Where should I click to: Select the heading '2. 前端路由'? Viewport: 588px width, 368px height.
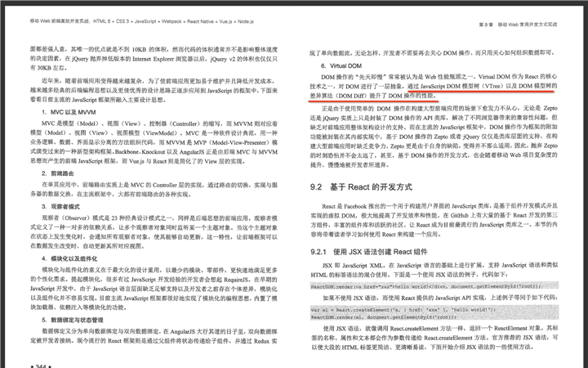(x=57, y=173)
